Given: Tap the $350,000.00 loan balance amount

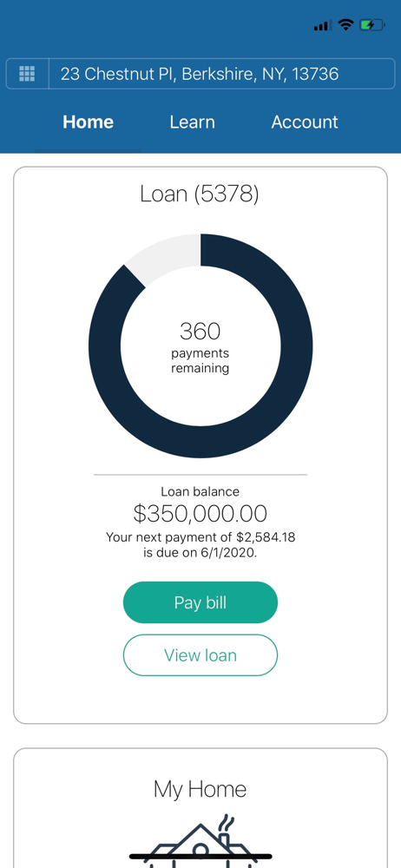Looking at the screenshot, I should point(200,514).
